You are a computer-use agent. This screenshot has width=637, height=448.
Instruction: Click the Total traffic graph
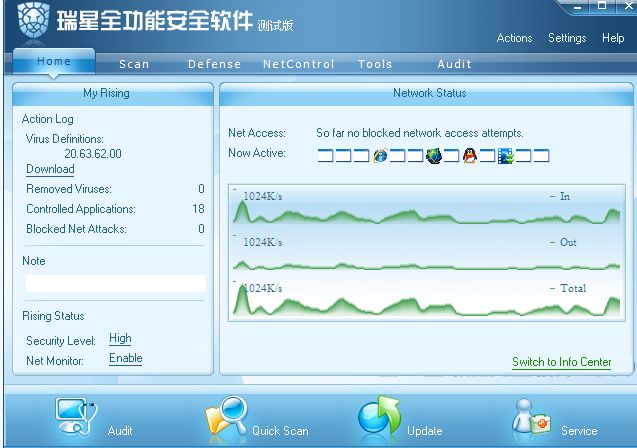[x=427, y=298]
